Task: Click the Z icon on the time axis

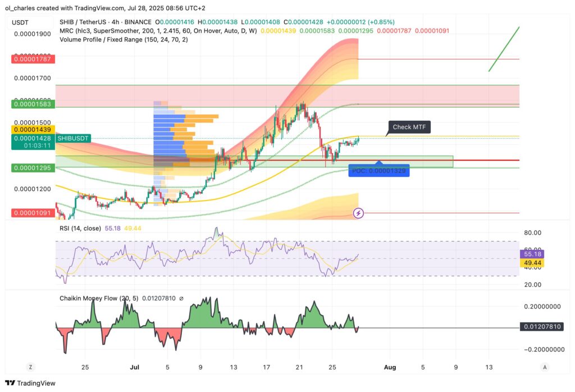Action: point(30,367)
